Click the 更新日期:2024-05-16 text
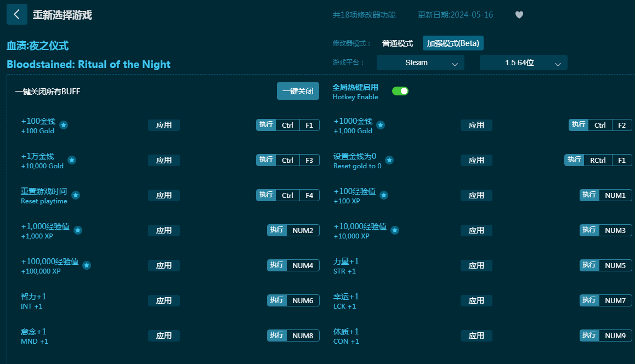 pos(455,15)
